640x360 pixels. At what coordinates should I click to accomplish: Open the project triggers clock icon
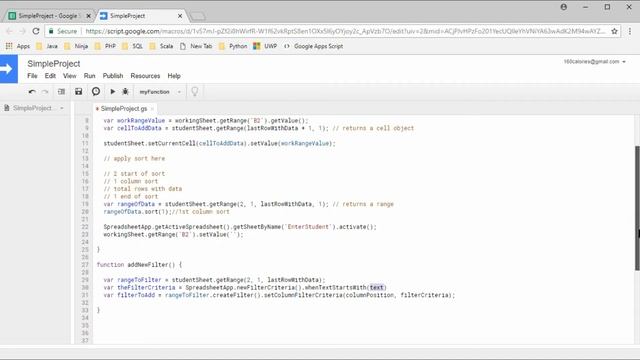click(96, 91)
